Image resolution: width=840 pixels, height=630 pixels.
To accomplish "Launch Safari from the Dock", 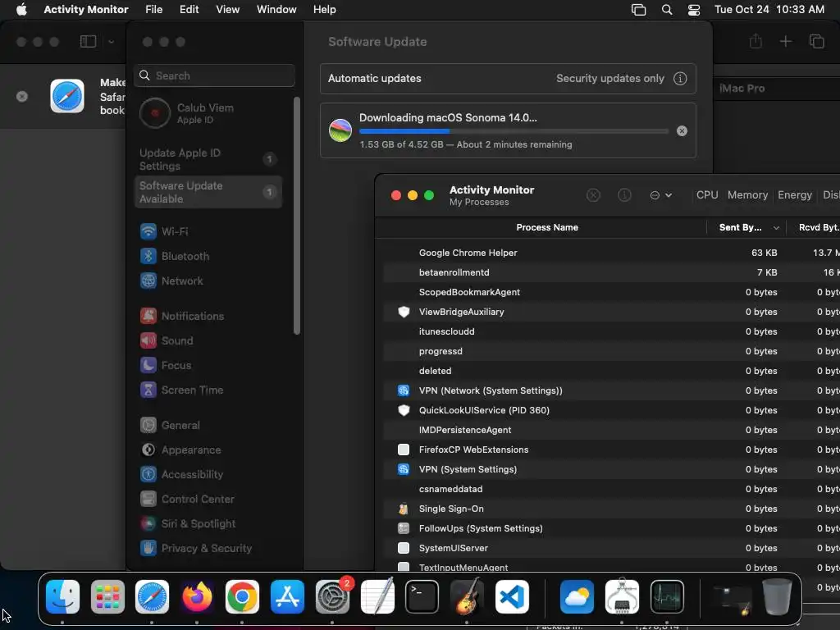I will [152, 596].
